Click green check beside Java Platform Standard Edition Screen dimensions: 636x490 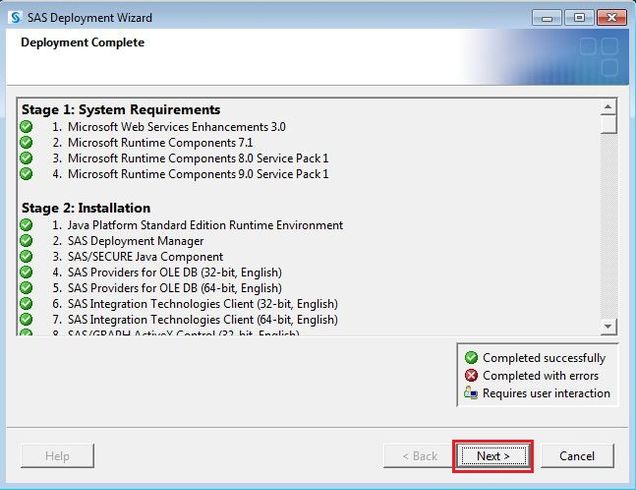tap(26, 225)
